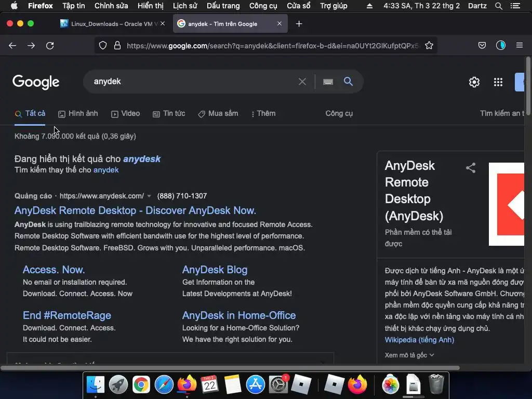This screenshot has width=532, height=399.
Task: Open AnyDesk in Home-Office sitelink
Action: click(239, 315)
